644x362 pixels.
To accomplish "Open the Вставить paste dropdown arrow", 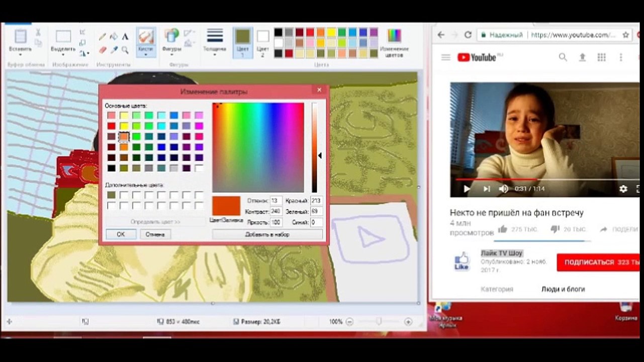I will (20, 55).
